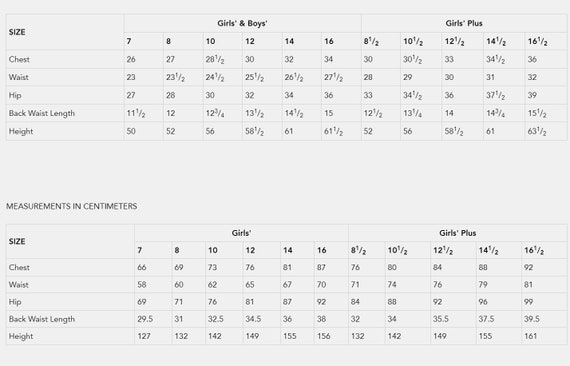Select the 8½ size header in the centimeters table
Image resolution: width=570 pixels, height=366 pixels.
click(x=358, y=250)
